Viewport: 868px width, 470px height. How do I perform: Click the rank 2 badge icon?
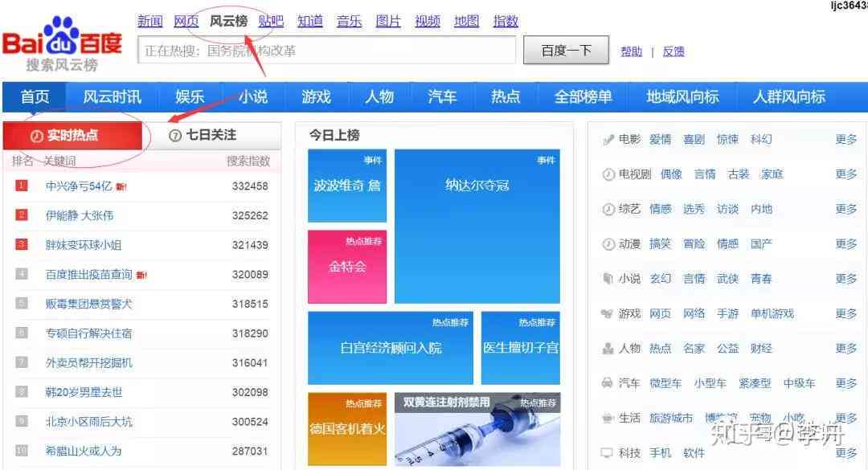click(x=22, y=215)
